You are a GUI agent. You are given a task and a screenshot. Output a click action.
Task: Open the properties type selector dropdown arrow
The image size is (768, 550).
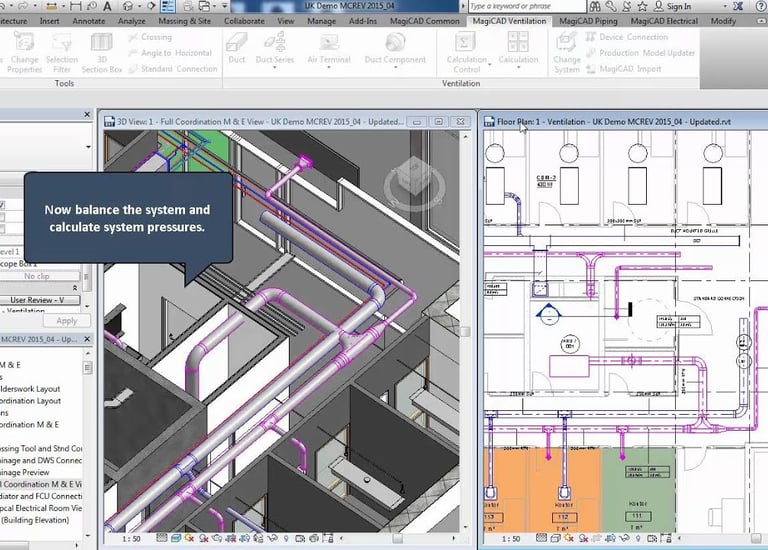click(88, 147)
